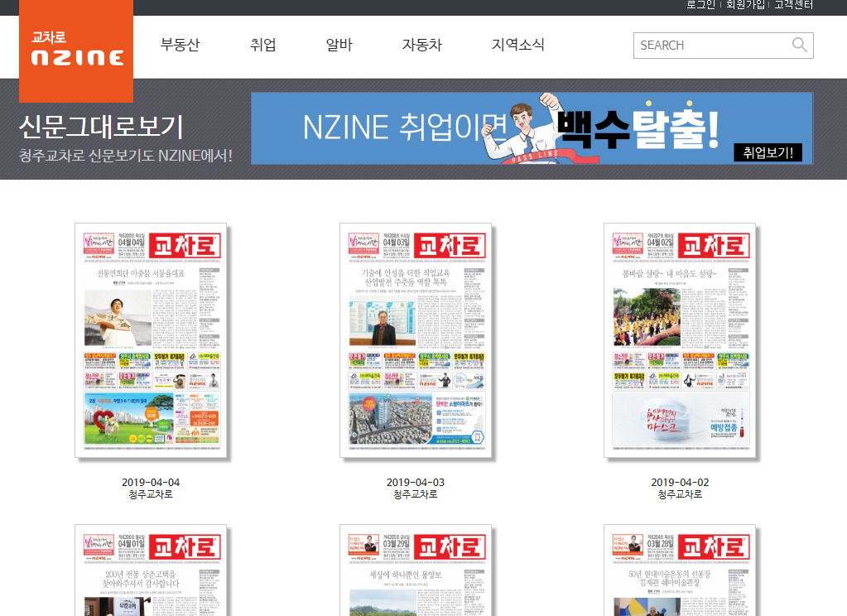This screenshot has height=616, width=847.
Task: Open the 04월 03일 newspaper thumbnail
Action: [x=416, y=340]
